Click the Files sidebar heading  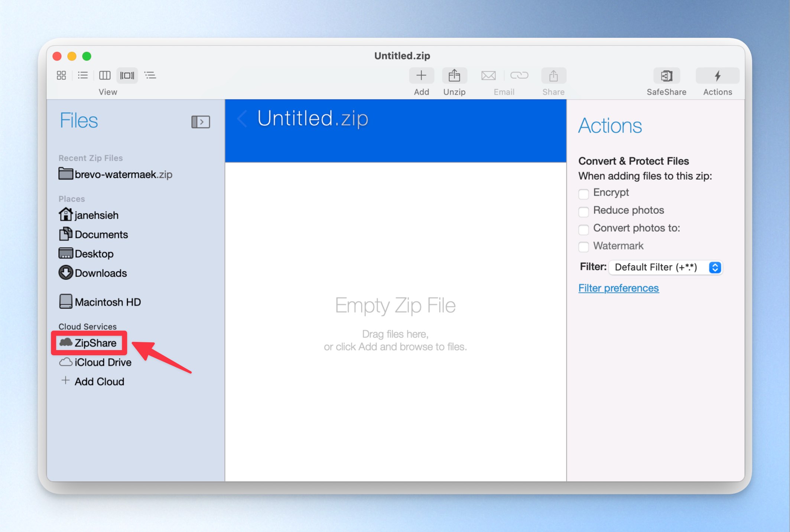click(x=79, y=121)
